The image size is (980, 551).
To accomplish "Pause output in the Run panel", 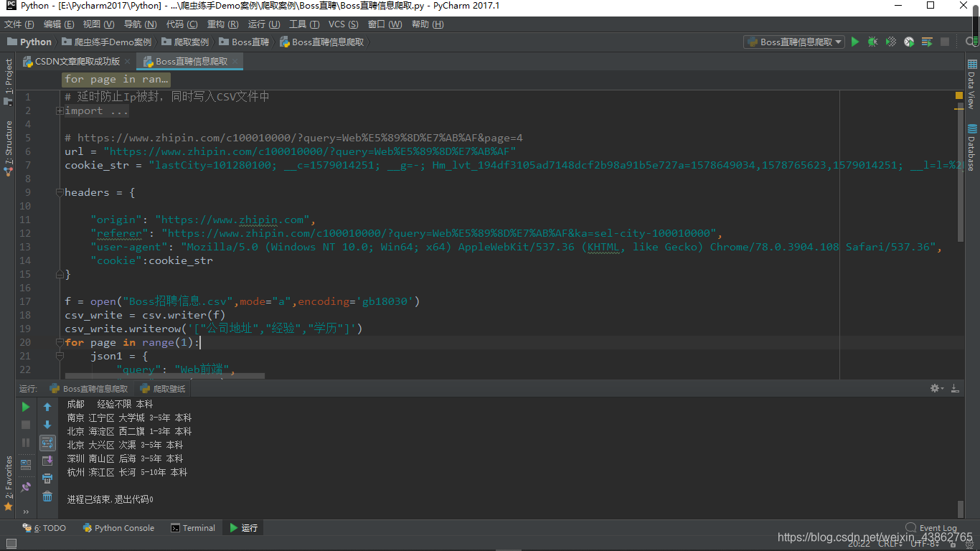I will point(26,443).
